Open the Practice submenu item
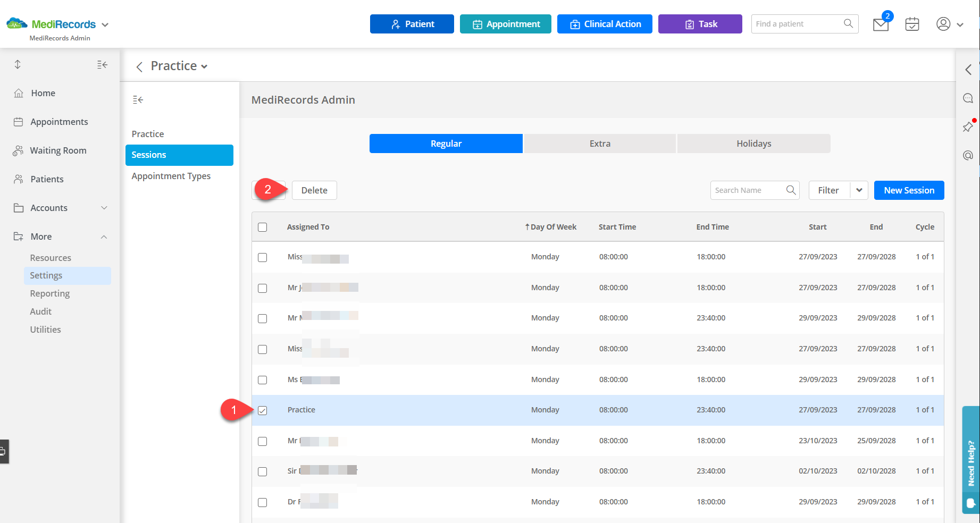 148,134
